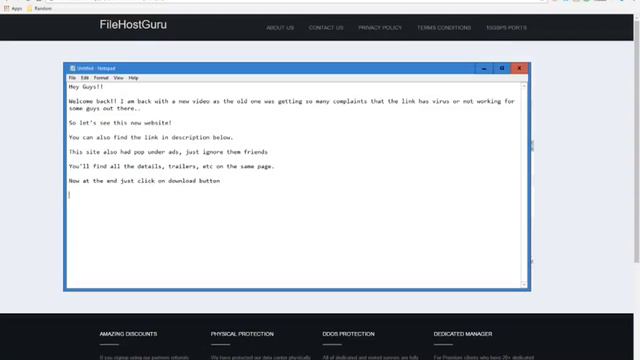640x360 pixels.
Task: Minimize the Notepad window
Action: pos(484,68)
